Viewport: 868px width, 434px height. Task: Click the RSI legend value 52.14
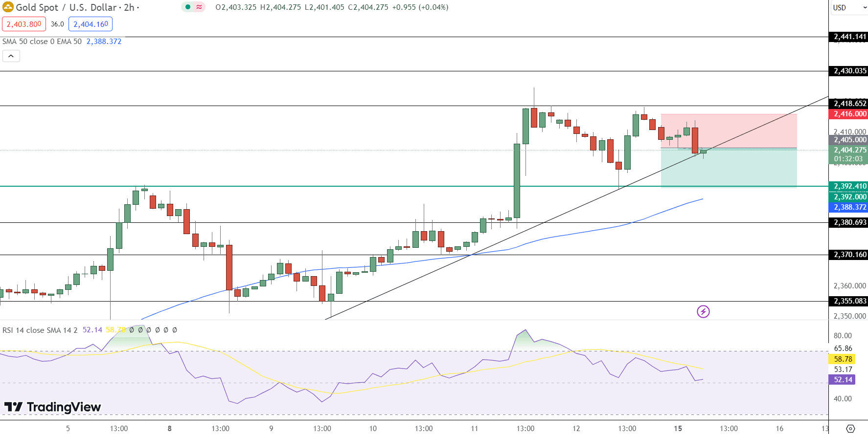pos(92,330)
